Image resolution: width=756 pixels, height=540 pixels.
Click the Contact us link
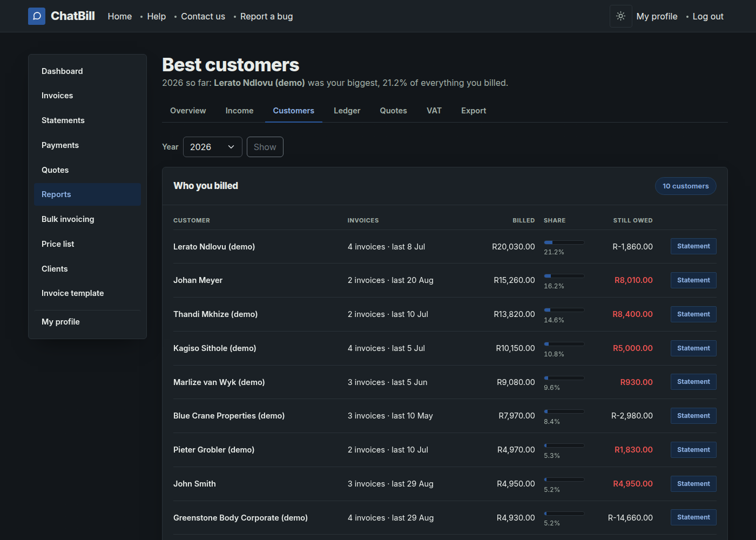[203, 16]
